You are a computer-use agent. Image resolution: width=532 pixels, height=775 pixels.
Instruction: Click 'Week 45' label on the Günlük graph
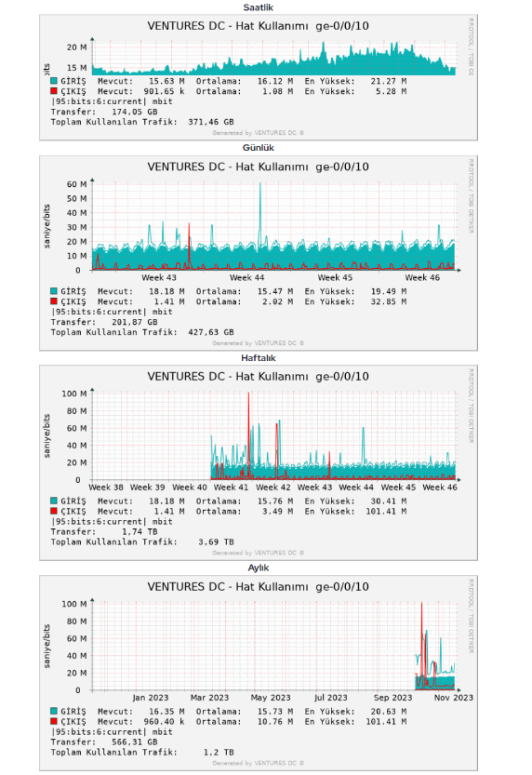(335, 277)
